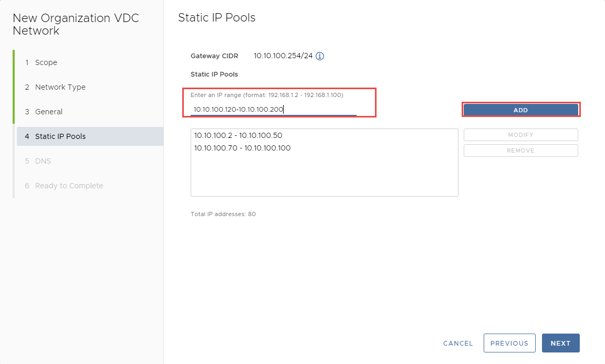Image resolution: width=605 pixels, height=364 pixels.
Task: Select the 10.10.100.2 - 10.10.100.50 pool entry
Action: [x=238, y=135]
